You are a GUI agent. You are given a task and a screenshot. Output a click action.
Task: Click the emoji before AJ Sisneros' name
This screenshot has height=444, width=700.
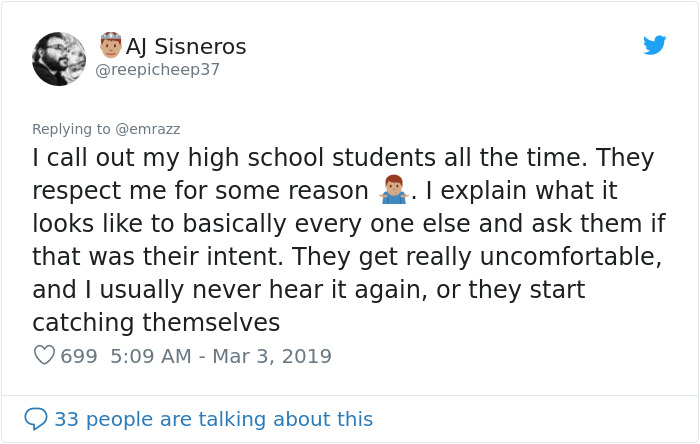click(110, 45)
